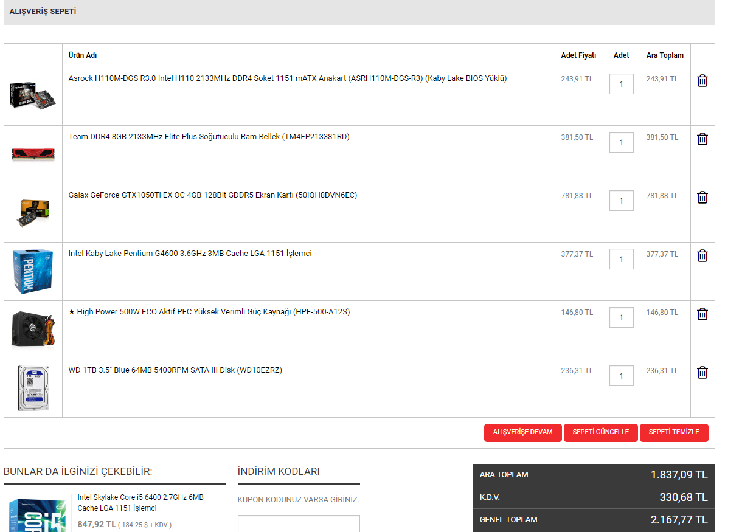The width and height of the screenshot is (756, 532).
Task: Click the Asrock motherboard product thumbnail
Action: coord(33,95)
